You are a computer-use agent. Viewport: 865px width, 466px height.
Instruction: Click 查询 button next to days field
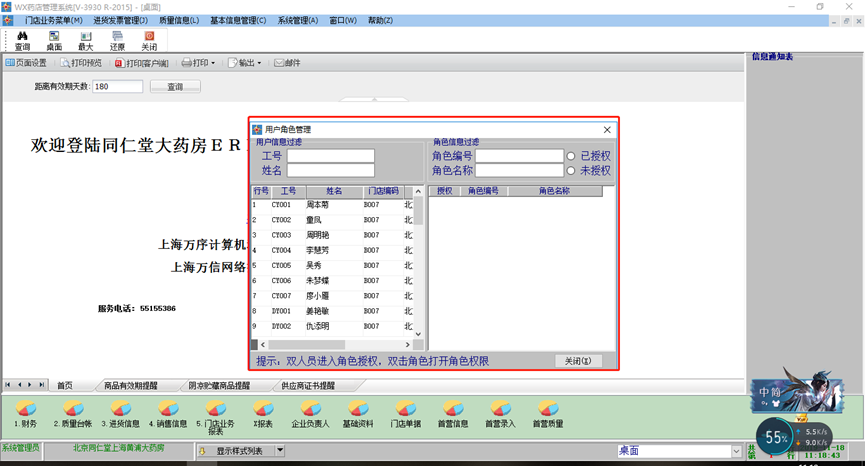tap(175, 87)
